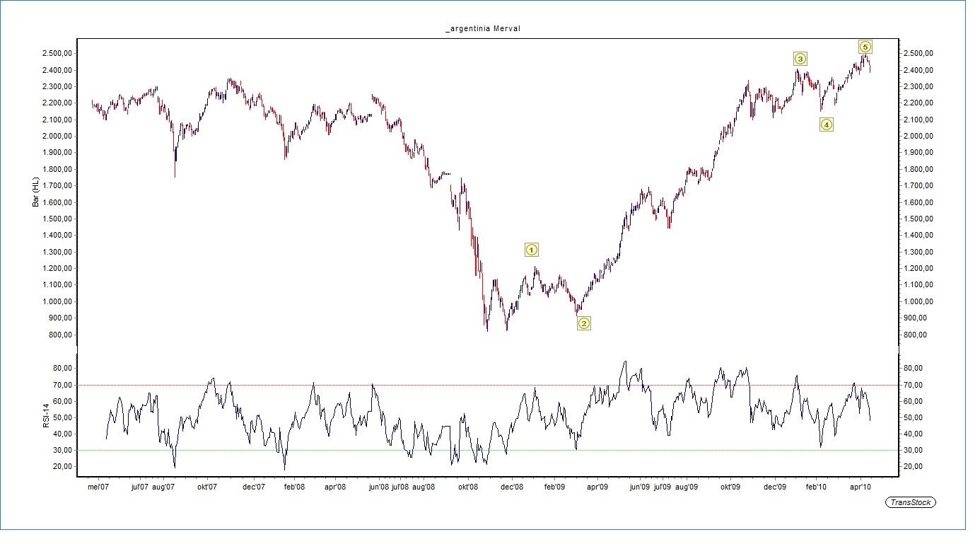This screenshot has height=544, width=980.
Task: Select the wave 2 marker label
Action: (x=583, y=323)
